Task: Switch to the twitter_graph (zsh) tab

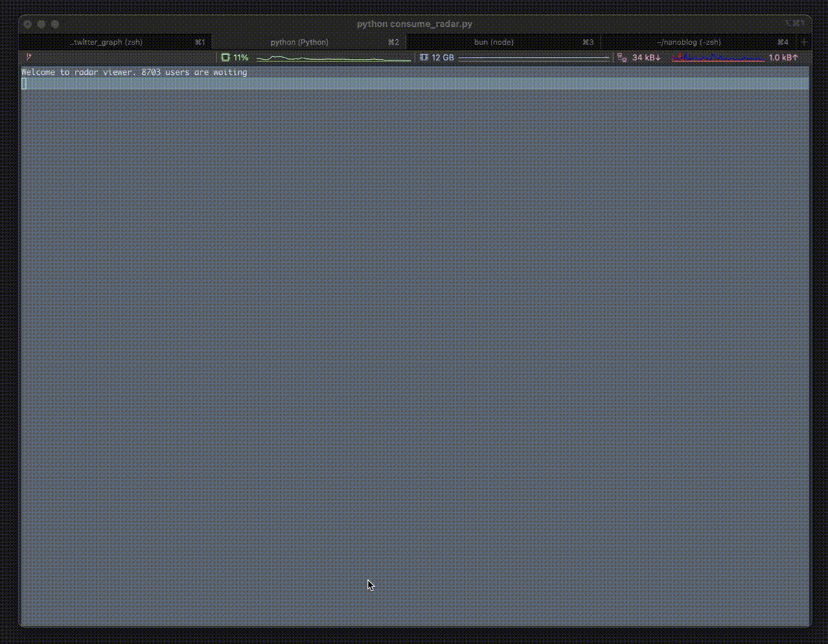Action: pyautogui.click(x=106, y=42)
